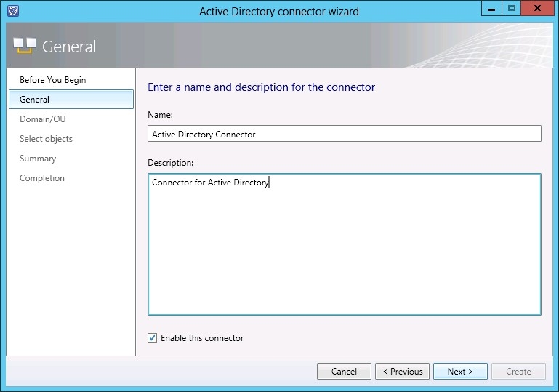Focus the Name input field
The width and height of the screenshot is (559, 392).
coord(345,134)
